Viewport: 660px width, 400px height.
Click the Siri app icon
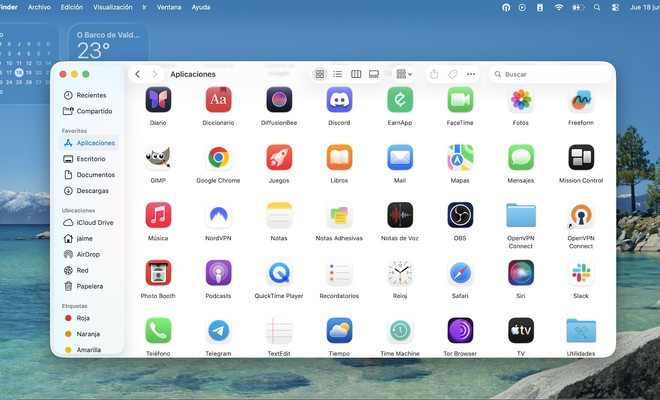[521, 273]
